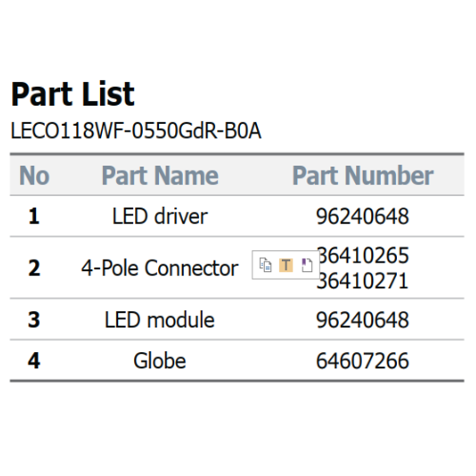Screen dimensions: 476x476
Task: Click the 'No' column header
Action: tap(34, 175)
